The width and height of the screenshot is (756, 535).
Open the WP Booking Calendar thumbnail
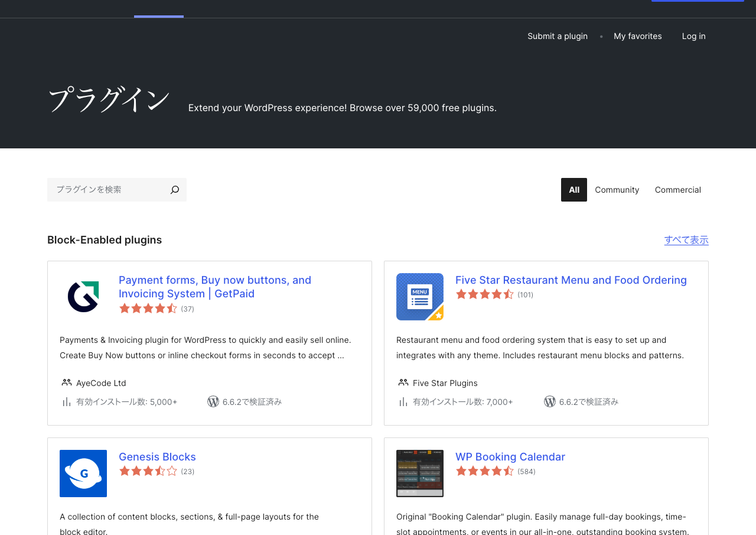coord(420,474)
